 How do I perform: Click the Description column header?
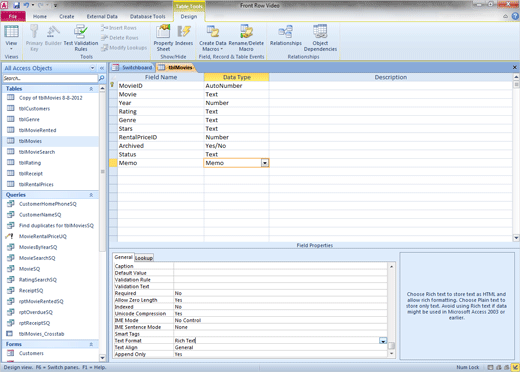(390, 77)
